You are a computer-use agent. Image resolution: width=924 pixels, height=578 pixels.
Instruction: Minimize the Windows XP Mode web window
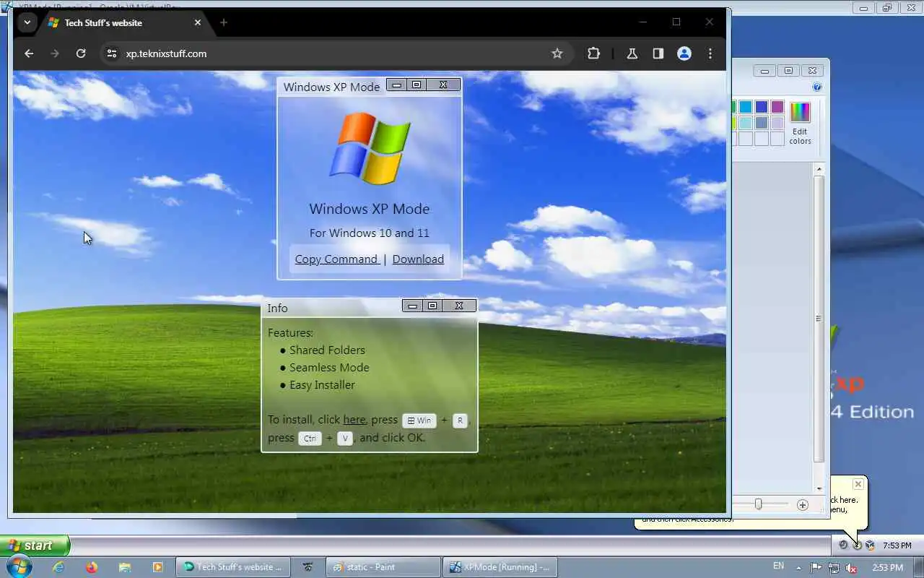point(396,85)
